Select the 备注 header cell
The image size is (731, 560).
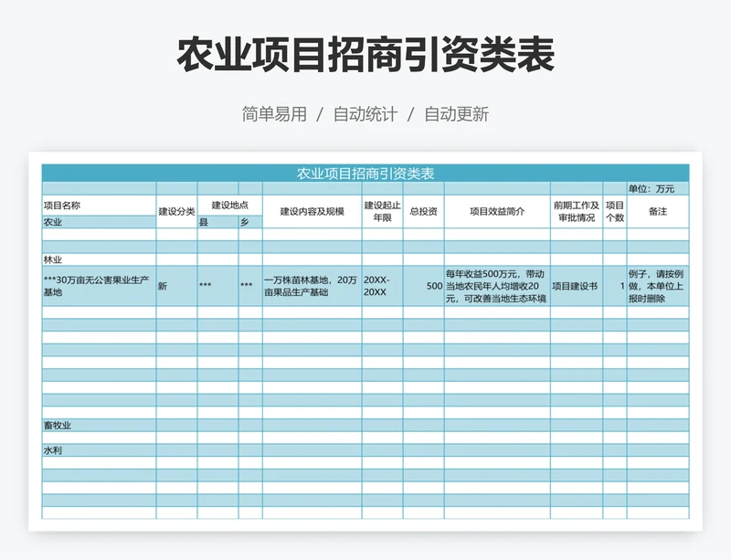[x=658, y=212]
